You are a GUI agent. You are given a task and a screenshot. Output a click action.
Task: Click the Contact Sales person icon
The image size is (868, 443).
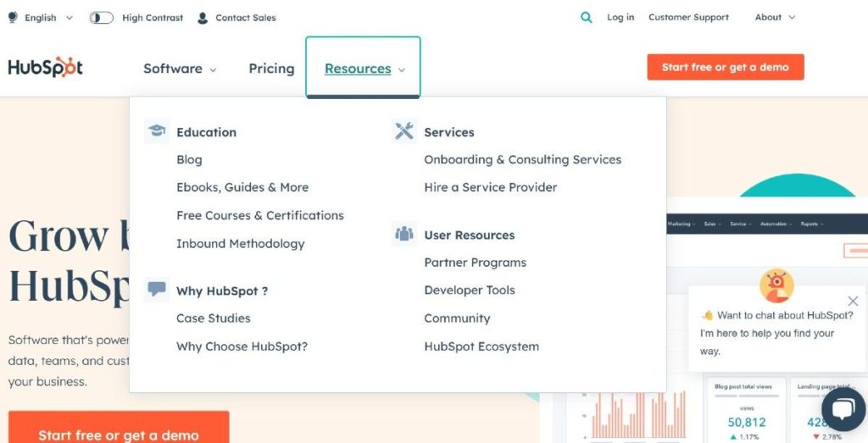click(203, 18)
